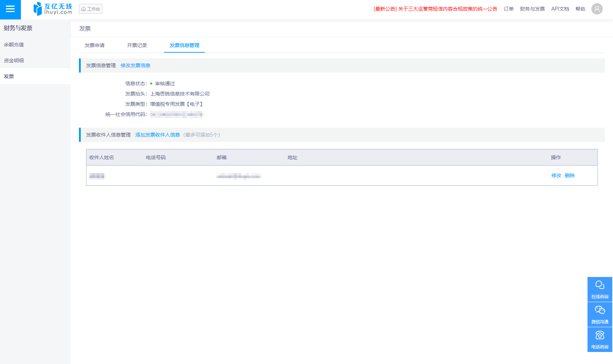Switch to the 开票记录 tab

(x=137, y=45)
